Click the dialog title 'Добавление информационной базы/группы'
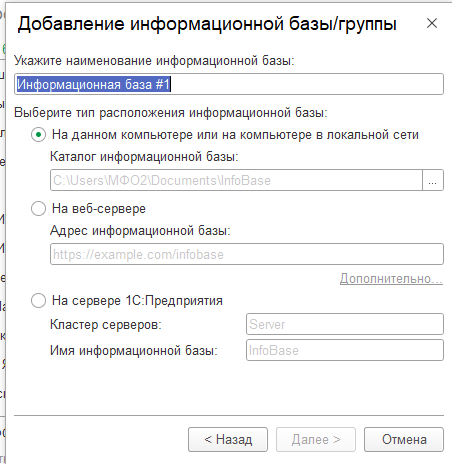 click(x=207, y=24)
